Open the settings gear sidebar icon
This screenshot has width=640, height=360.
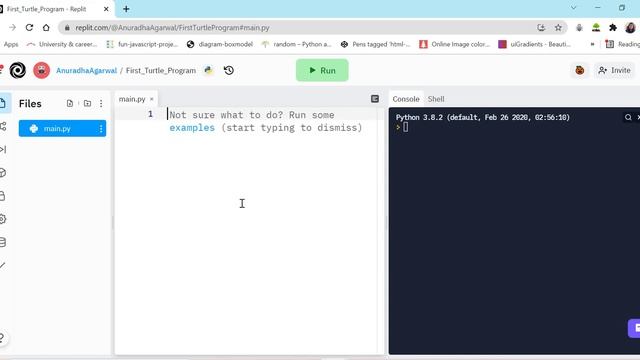click(3, 219)
